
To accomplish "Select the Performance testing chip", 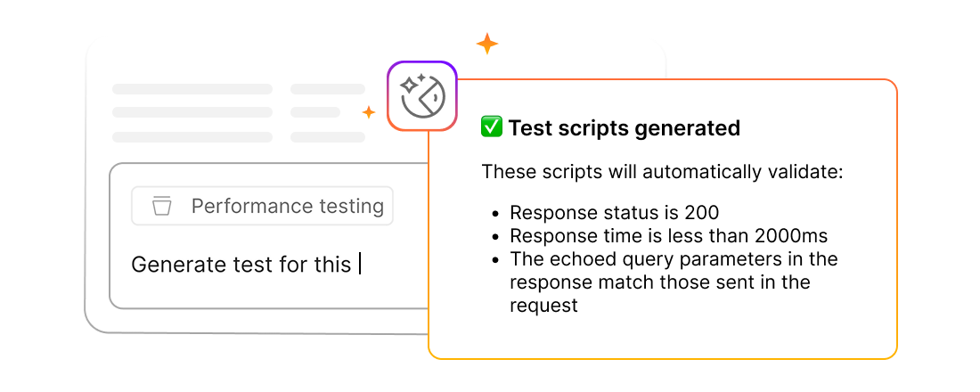I will pyautogui.click(x=262, y=206).
